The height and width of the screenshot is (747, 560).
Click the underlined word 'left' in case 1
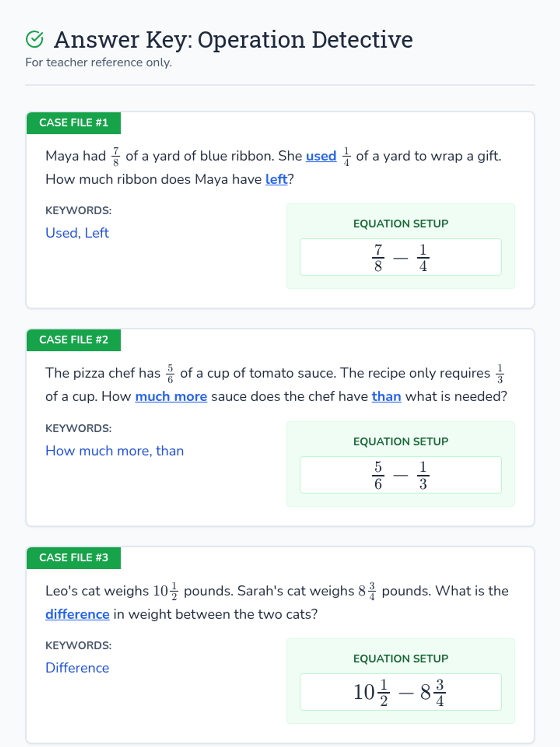point(276,179)
